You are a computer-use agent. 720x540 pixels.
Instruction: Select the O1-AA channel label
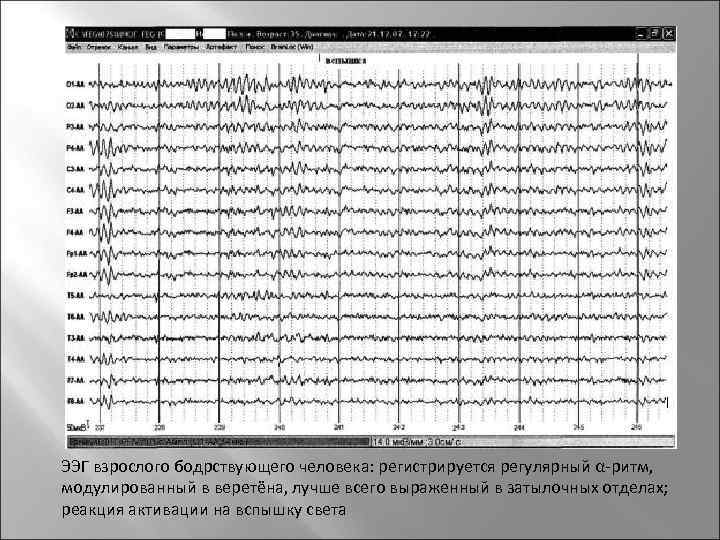75,84
